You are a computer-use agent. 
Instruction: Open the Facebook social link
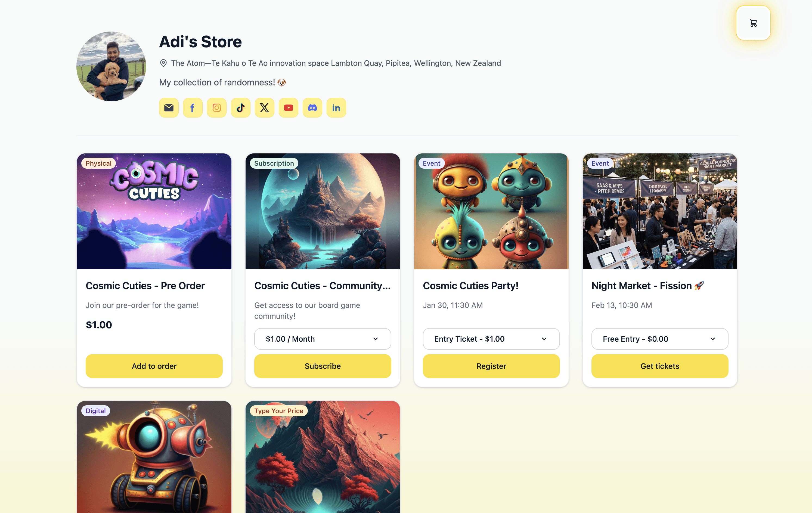tap(193, 108)
